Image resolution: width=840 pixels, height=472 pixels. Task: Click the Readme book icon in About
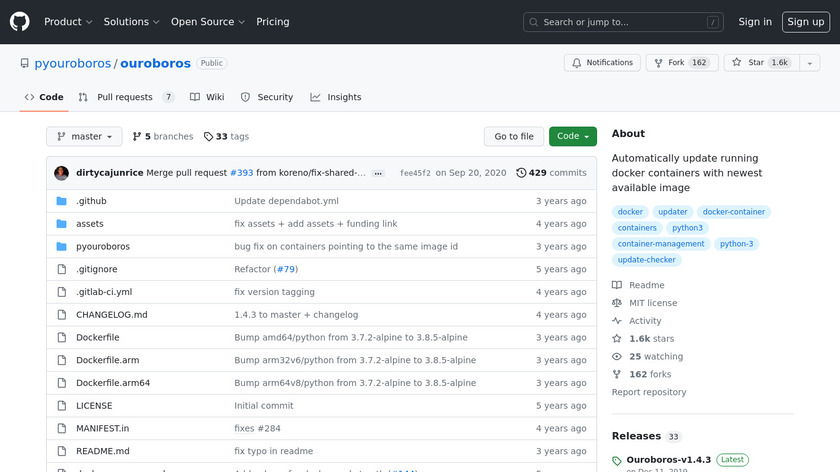point(617,285)
